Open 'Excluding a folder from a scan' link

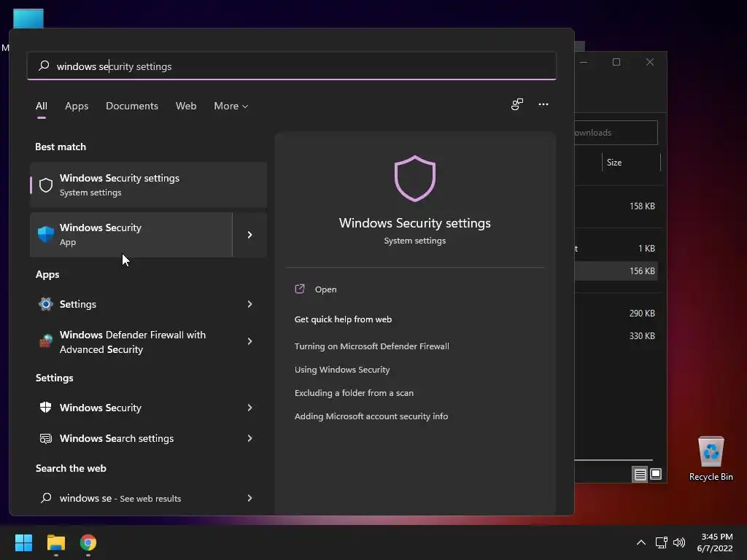tap(354, 393)
